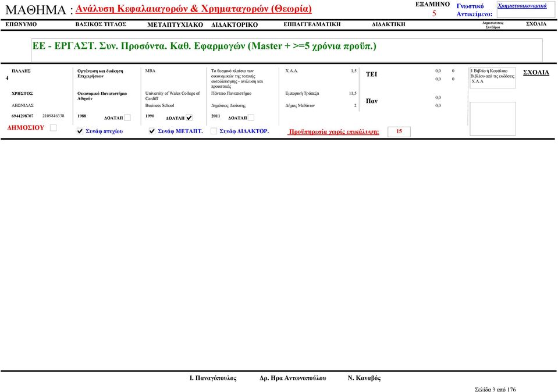Select the phone number 2109846338

[x=54, y=116]
